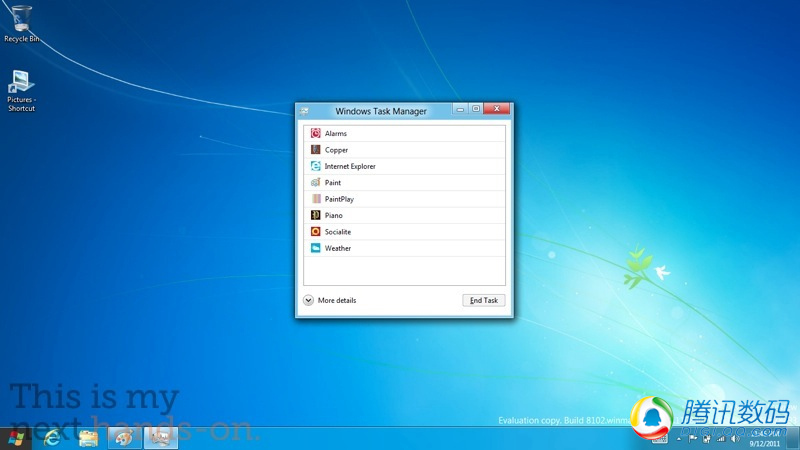Viewport: 800px width, 450px height.
Task: Minimize the Windows Task Manager window
Action: point(460,109)
